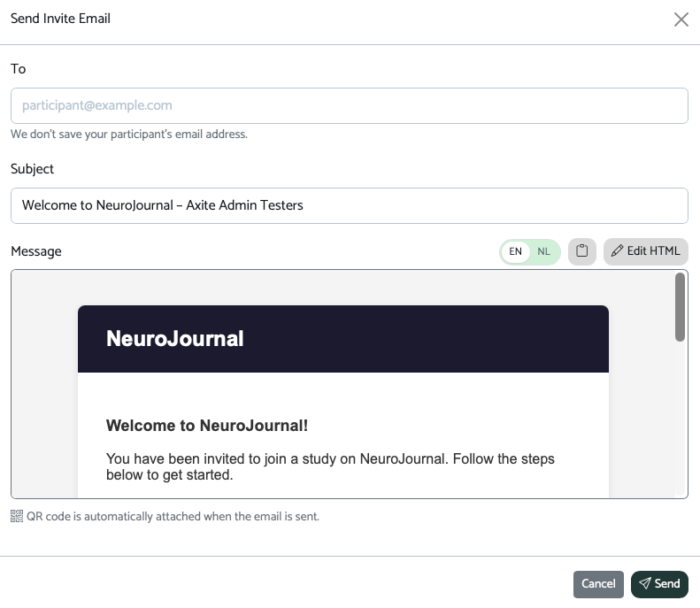
Task: Click the Message label
Action: pyautogui.click(x=36, y=251)
